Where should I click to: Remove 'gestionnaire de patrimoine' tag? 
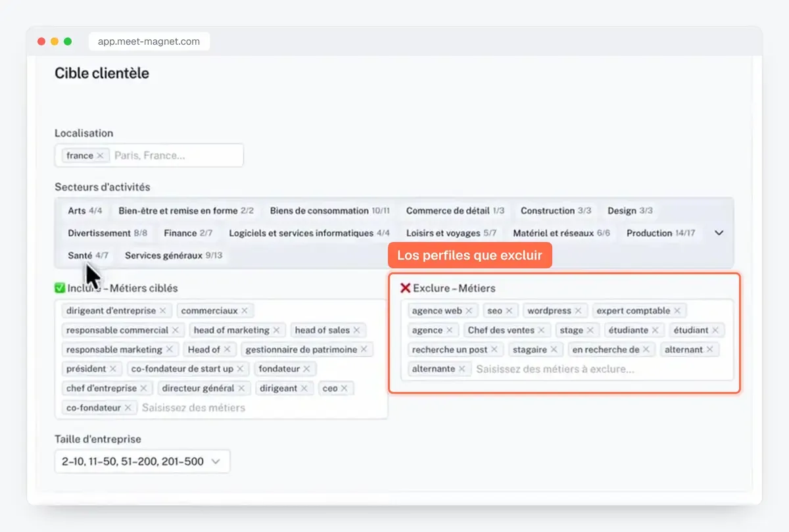pos(364,349)
